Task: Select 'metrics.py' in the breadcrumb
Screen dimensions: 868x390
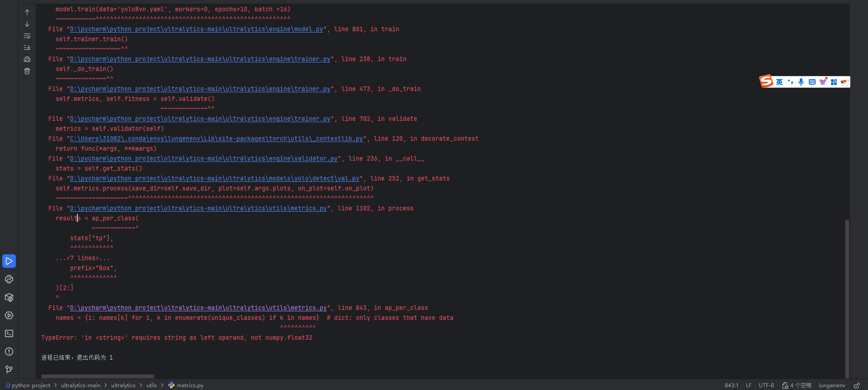Action: coord(186,385)
